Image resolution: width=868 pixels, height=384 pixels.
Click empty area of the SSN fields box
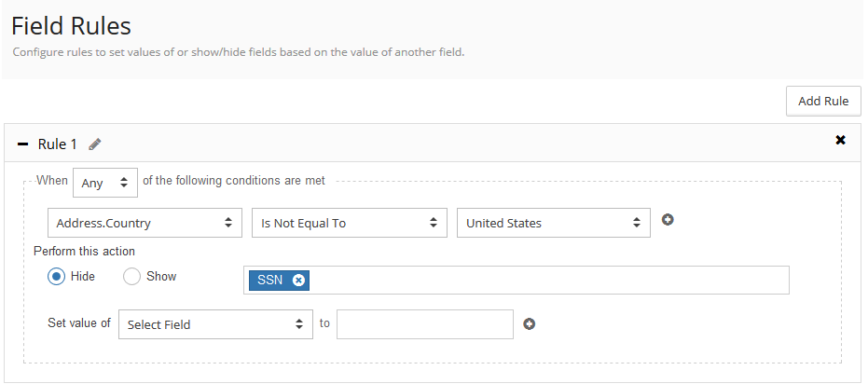pyautogui.click(x=550, y=280)
